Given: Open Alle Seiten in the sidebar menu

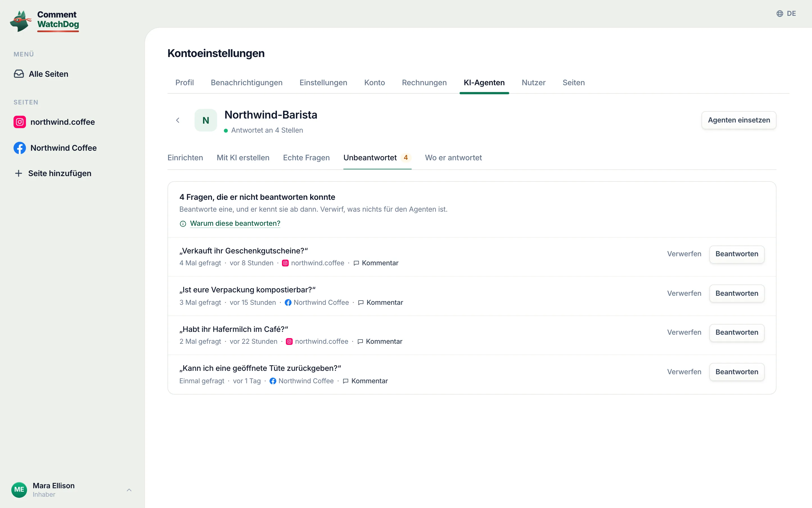Looking at the screenshot, I should coord(41,74).
